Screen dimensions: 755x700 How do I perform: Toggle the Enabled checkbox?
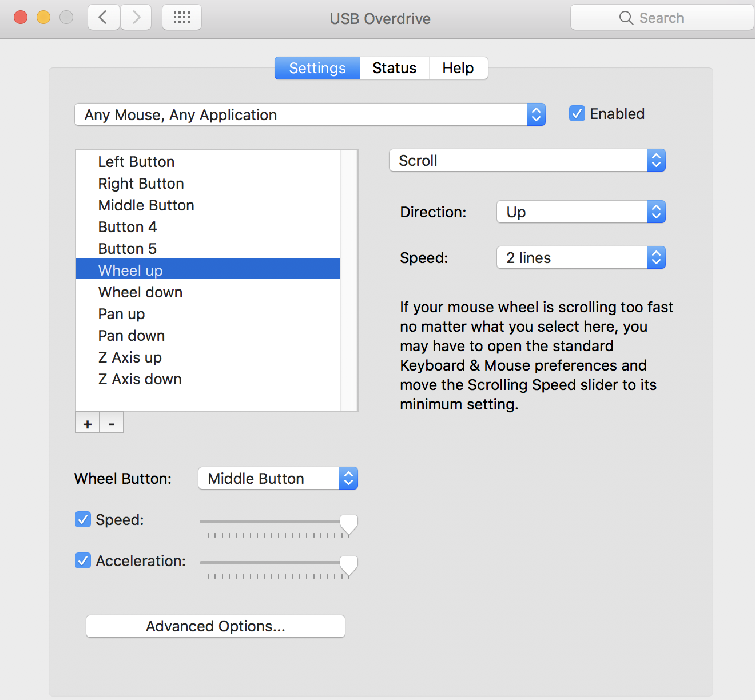pyautogui.click(x=577, y=114)
